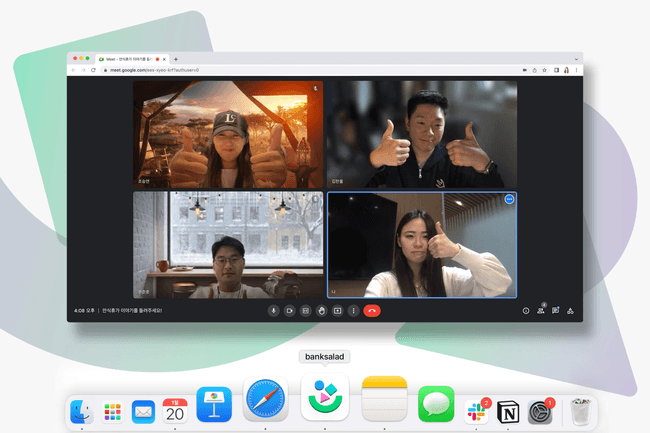650x433 pixels.
Task: Open Finder from the Dock
Action: [82, 411]
